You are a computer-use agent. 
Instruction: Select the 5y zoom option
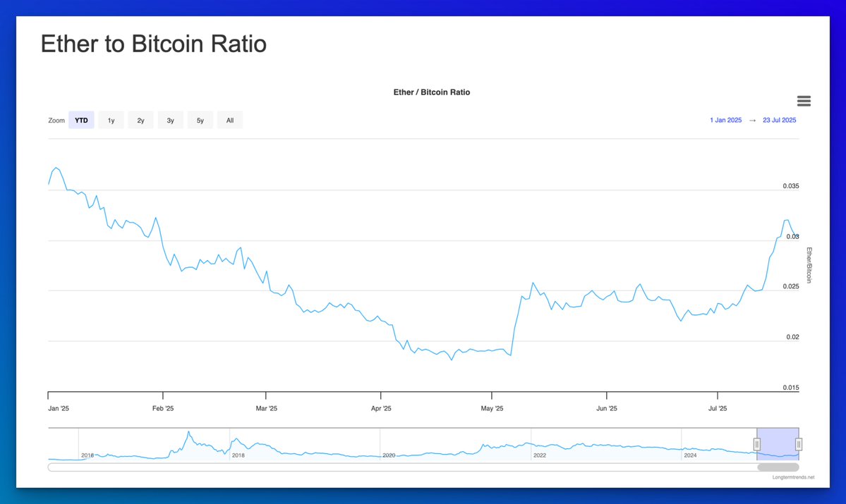[200, 121]
